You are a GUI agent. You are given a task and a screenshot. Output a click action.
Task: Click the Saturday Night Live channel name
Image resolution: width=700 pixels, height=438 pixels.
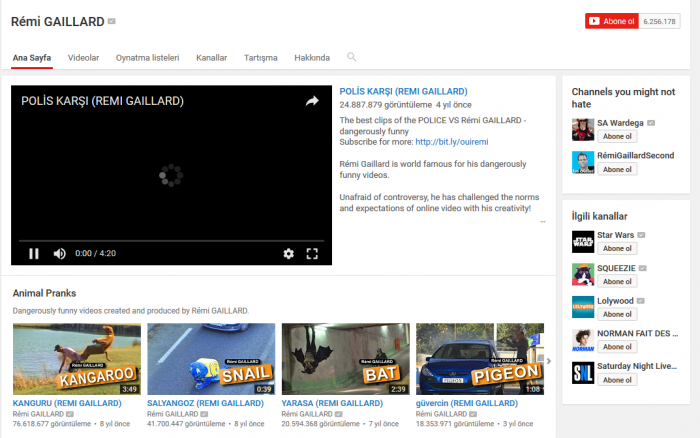point(637,366)
